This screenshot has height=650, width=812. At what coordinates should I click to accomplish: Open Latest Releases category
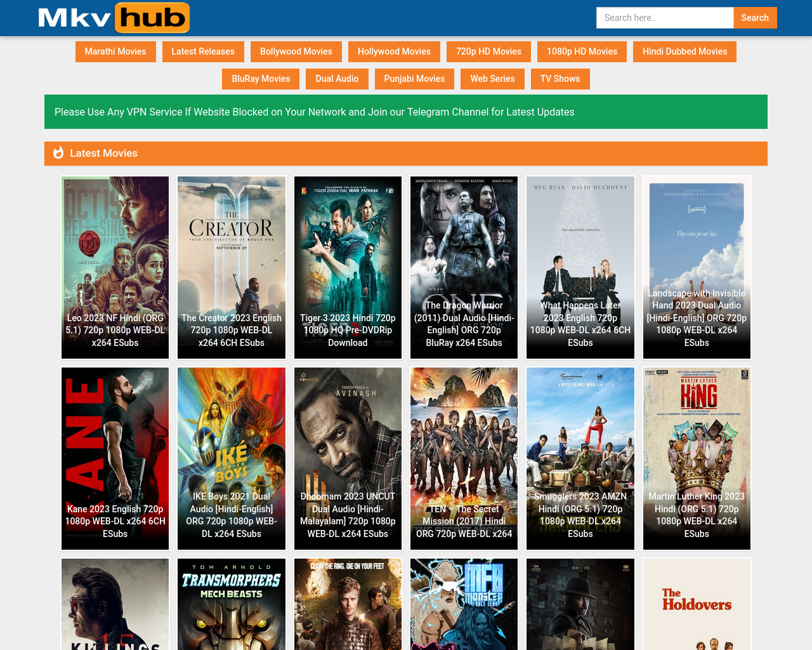(203, 51)
